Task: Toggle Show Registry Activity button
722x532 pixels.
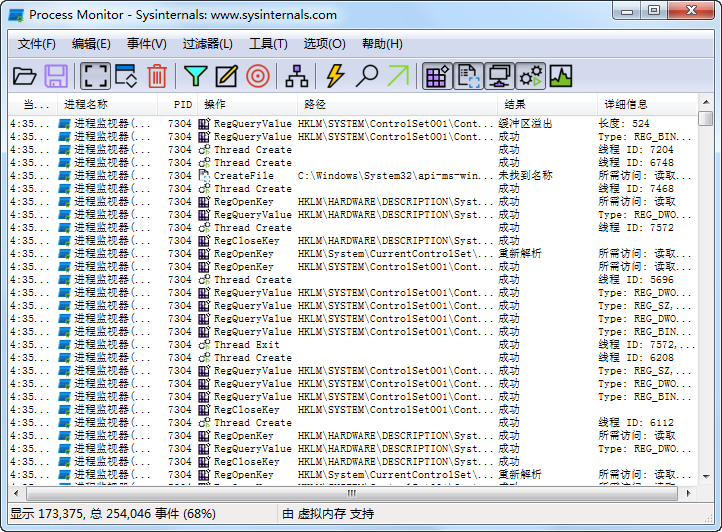Action: click(437, 76)
